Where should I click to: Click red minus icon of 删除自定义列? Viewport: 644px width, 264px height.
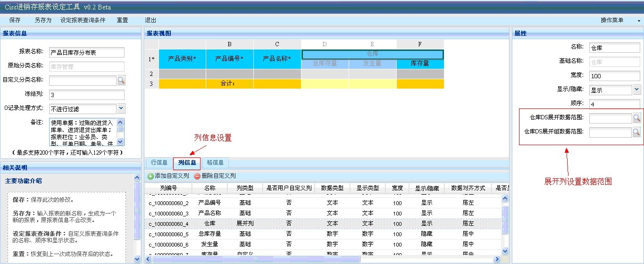[197, 176]
